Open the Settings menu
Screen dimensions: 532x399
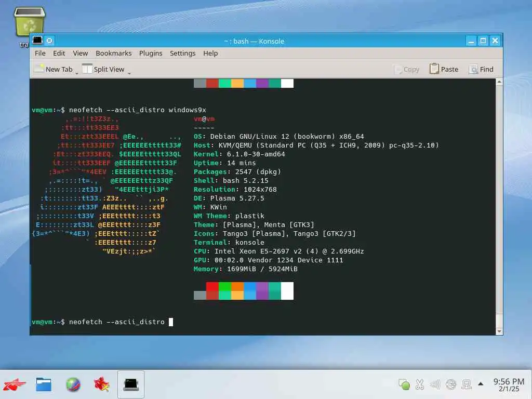coord(182,54)
